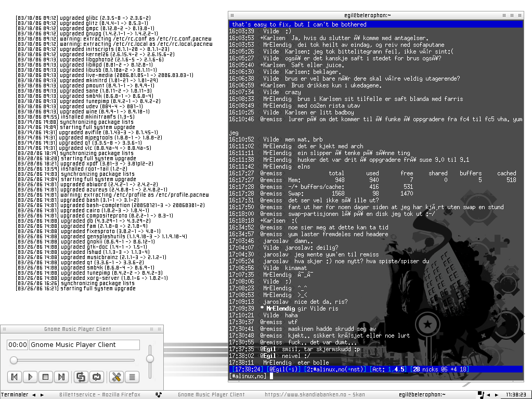Open music player preferences (tools icon)

point(116,377)
